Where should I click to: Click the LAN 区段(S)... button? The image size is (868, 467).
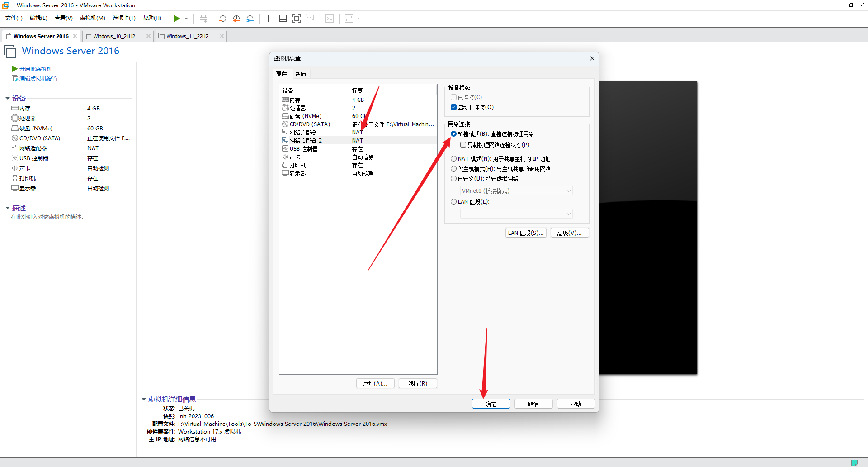pyautogui.click(x=526, y=233)
